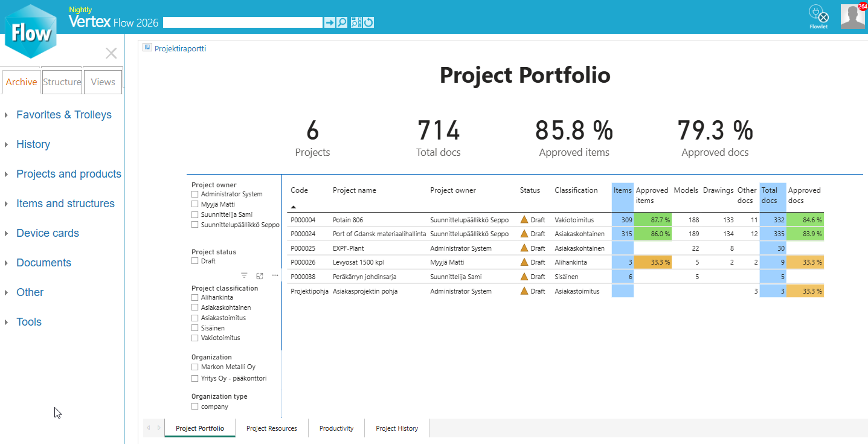Run the search with the magnifier icon
Screen dimensions: 868x444
pyautogui.click(x=341, y=22)
